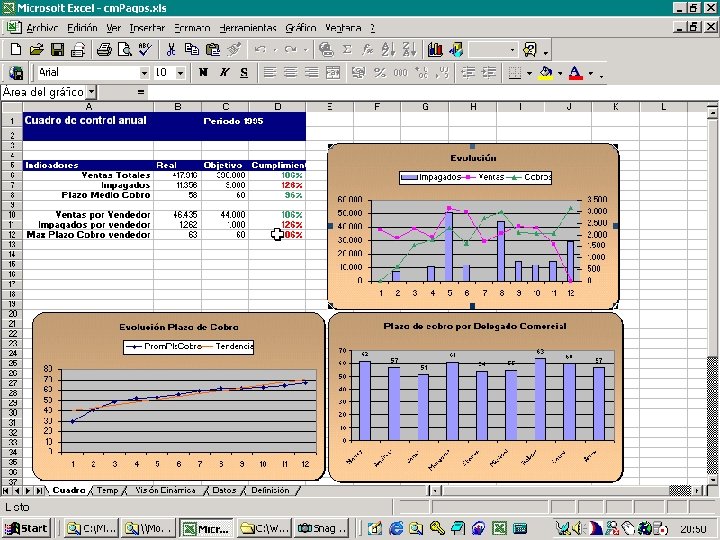Click into the formula bar input
The image size is (720, 540).
click(432, 92)
